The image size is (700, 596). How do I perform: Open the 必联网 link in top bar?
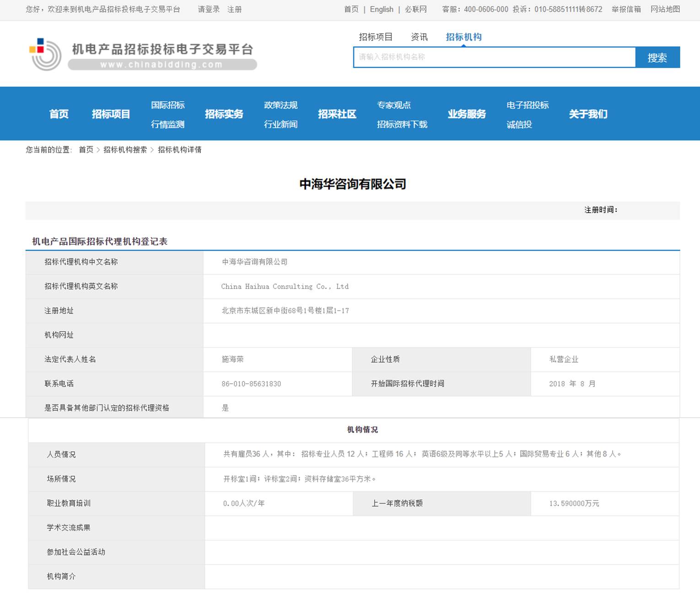pyautogui.click(x=415, y=9)
